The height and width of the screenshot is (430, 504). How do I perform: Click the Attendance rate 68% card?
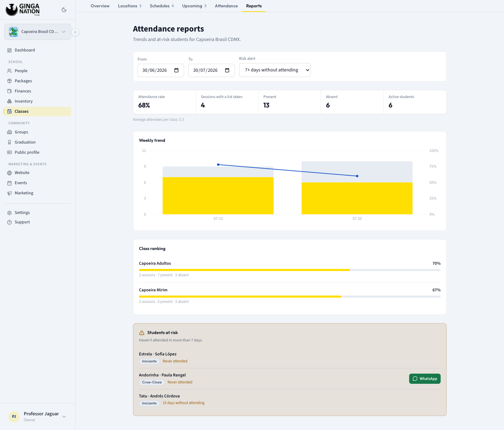click(x=164, y=102)
